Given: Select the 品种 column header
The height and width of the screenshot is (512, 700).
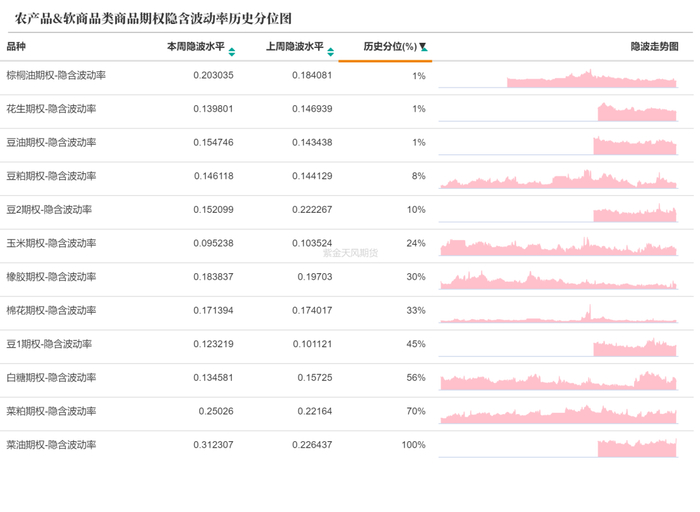Looking at the screenshot, I should (x=17, y=47).
